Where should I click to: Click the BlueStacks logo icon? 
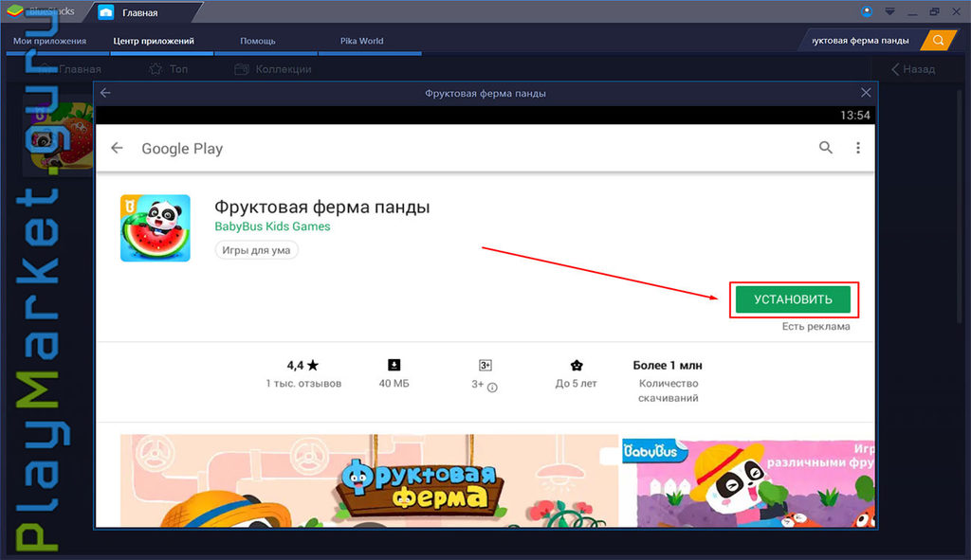coord(15,11)
